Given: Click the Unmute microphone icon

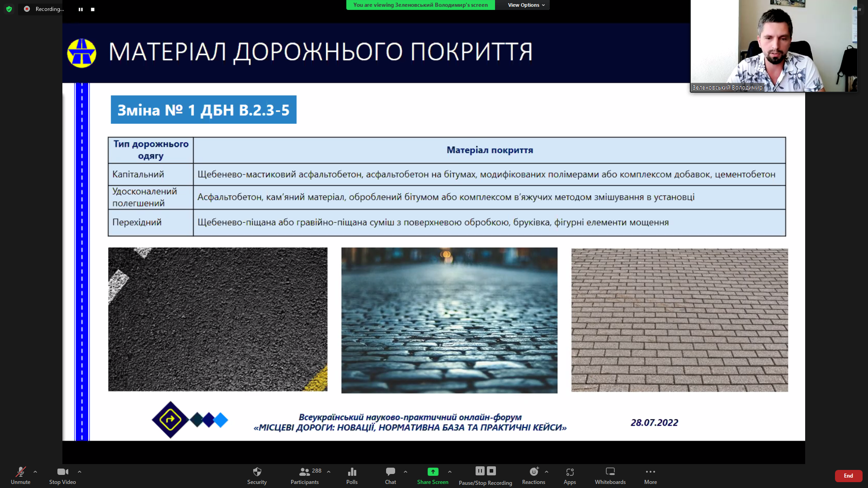Looking at the screenshot, I should click(x=20, y=472).
